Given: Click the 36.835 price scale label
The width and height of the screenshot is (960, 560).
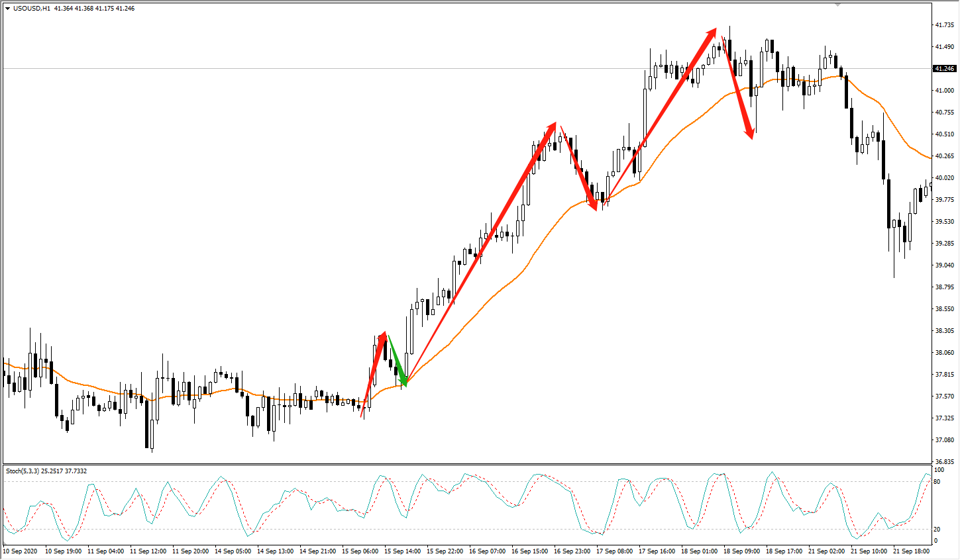Looking at the screenshot, I should pos(944,462).
